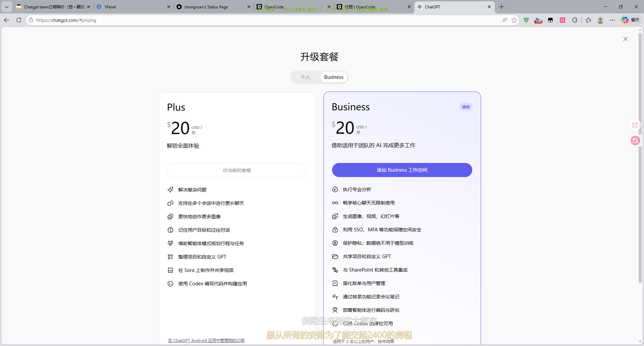Open the read aloud icon
The height and width of the screenshot is (346, 644).
[505, 20]
